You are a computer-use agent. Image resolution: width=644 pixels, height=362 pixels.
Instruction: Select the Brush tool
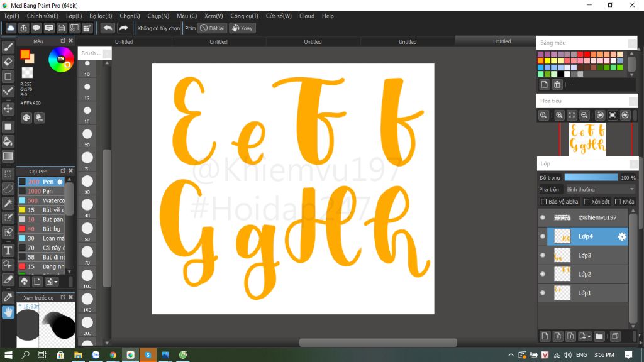point(8,48)
